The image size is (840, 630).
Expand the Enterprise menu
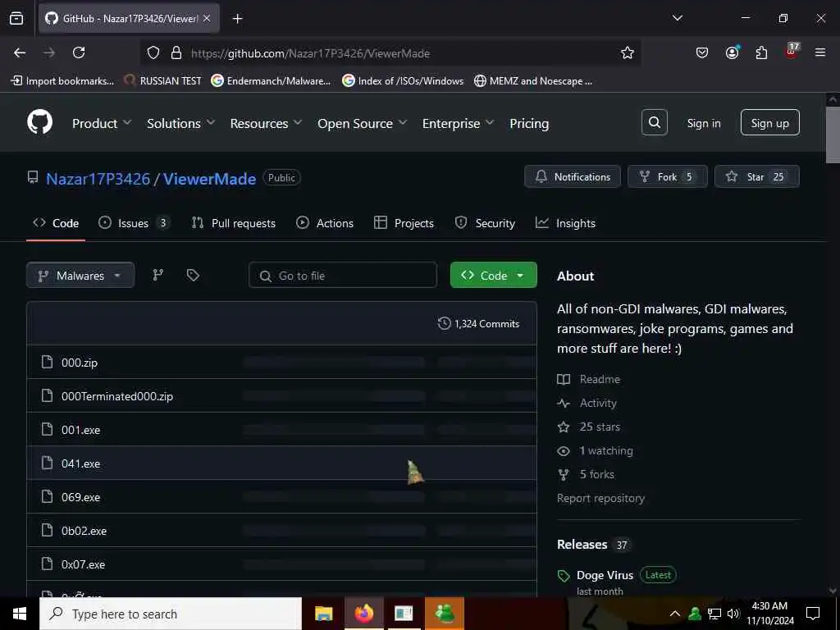458,123
